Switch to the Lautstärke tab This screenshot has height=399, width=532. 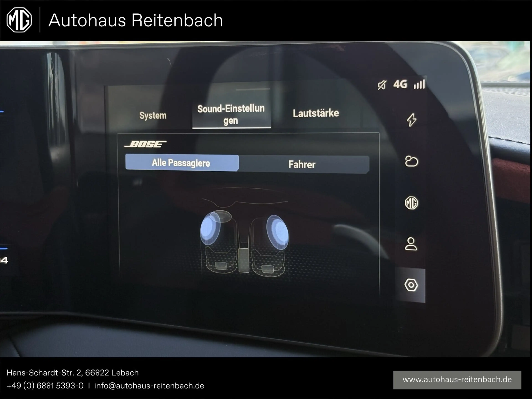point(316,113)
